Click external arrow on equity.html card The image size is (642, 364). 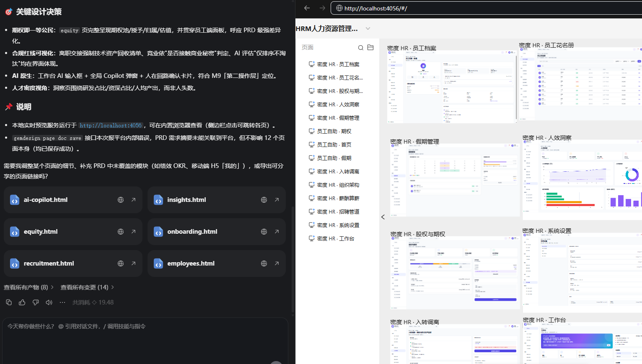click(133, 232)
